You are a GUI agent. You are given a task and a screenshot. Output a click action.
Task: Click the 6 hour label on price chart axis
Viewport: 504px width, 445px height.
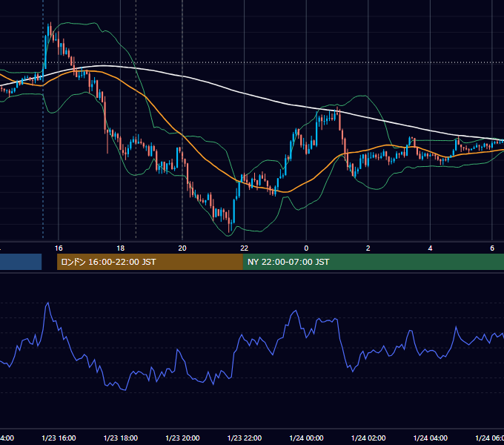coord(492,248)
